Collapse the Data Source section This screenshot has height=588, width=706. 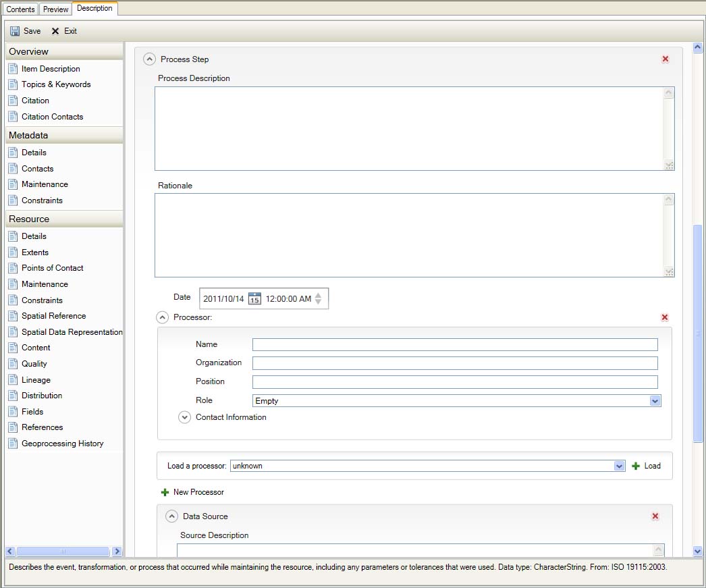pos(172,516)
